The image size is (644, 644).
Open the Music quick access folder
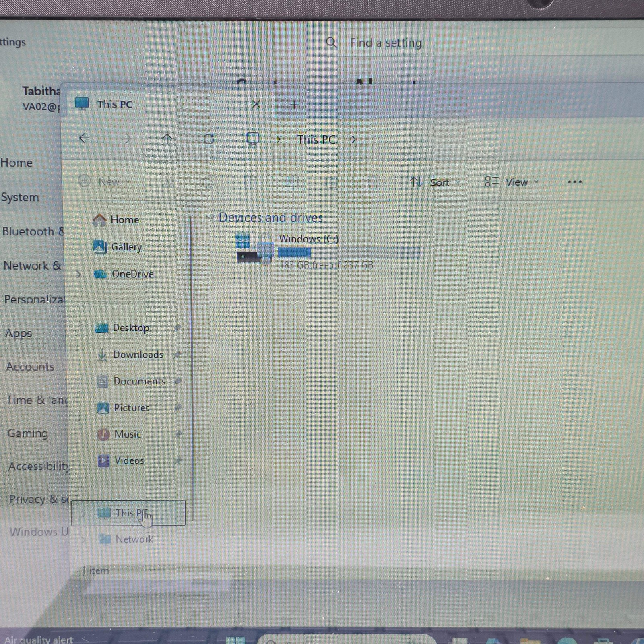tap(128, 434)
